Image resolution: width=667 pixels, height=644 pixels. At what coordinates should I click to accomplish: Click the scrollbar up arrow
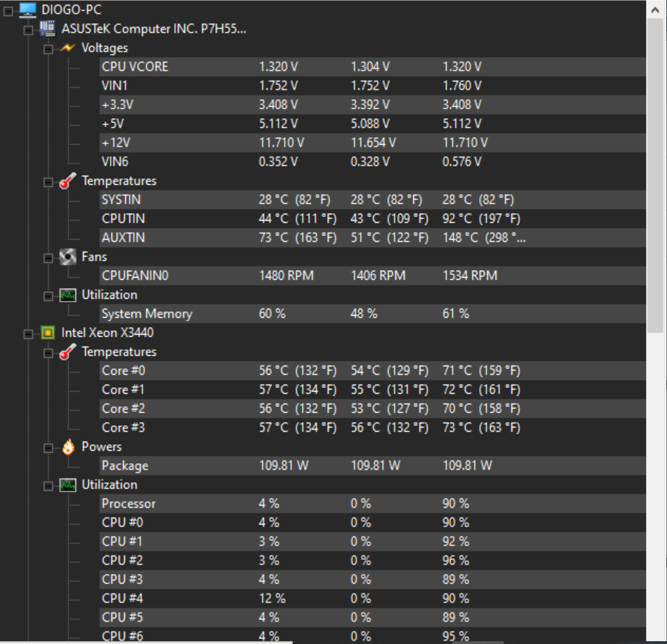tap(656, 11)
